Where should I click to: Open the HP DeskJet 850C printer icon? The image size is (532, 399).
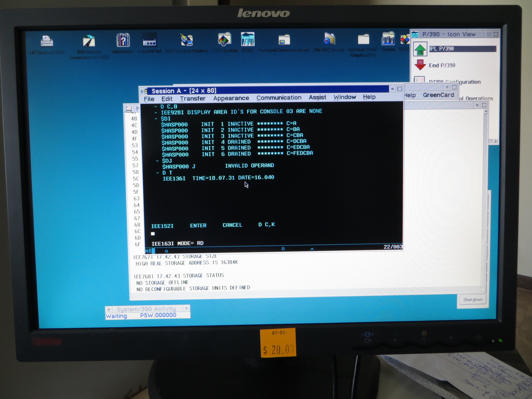[x=47, y=41]
